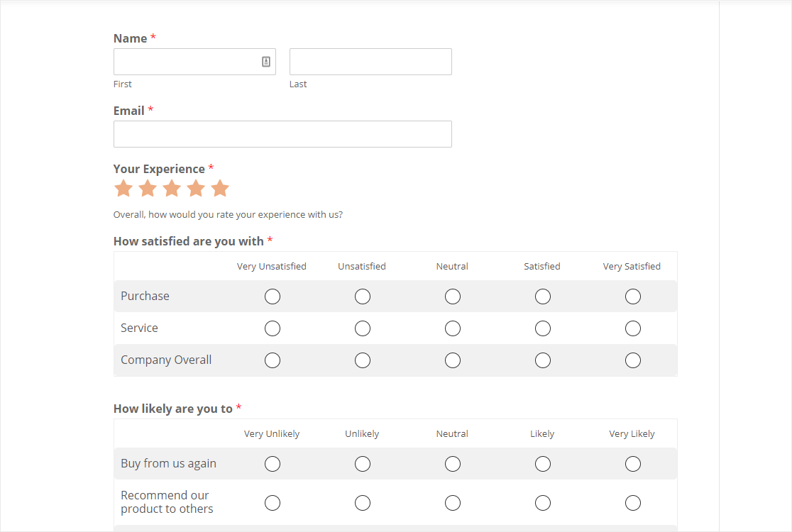792x532 pixels.
Task: Select Very Satisfied for Purchase
Action: (x=633, y=297)
